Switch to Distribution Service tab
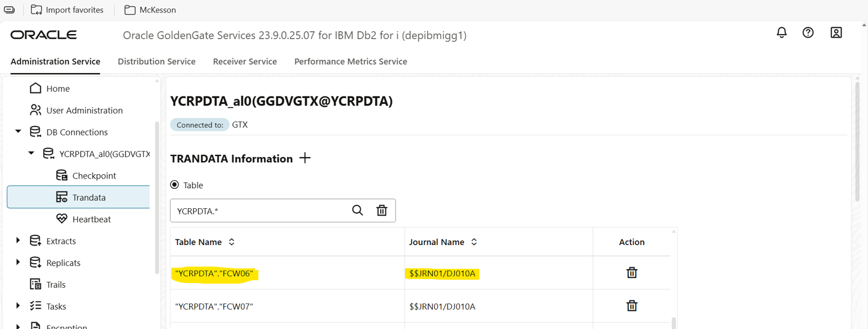The height and width of the screenshot is (329, 868). (x=156, y=61)
